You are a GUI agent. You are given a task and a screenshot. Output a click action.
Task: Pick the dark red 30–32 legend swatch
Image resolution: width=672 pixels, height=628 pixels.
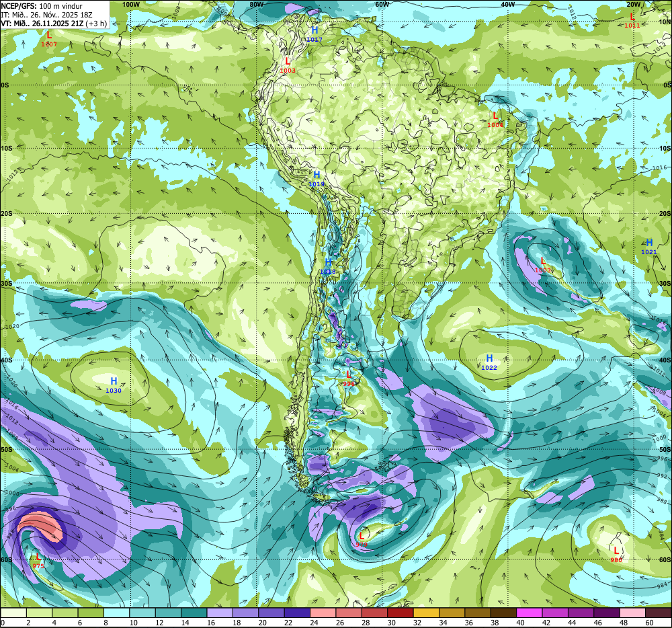(x=401, y=613)
